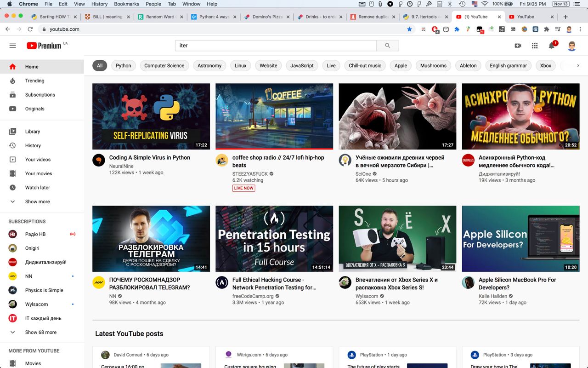The height and width of the screenshot is (368, 588).
Task: Open Your videos in sidebar
Action: (x=42, y=160)
